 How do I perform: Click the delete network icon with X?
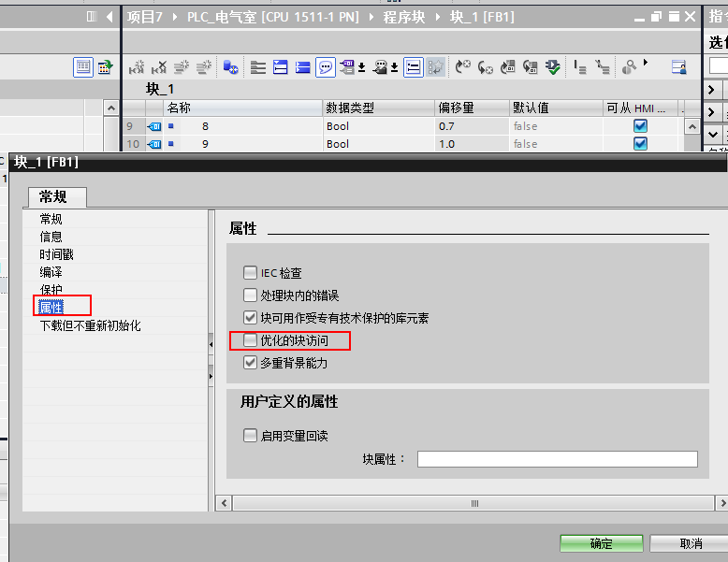(x=159, y=67)
